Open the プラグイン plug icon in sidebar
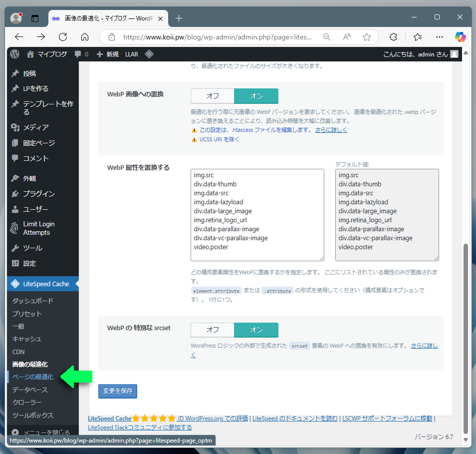The height and width of the screenshot is (454, 476). [x=15, y=194]
